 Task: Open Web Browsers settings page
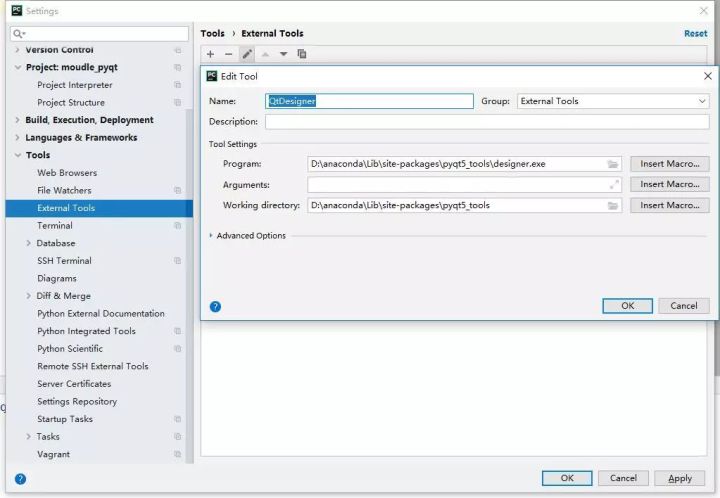(67, 173)
